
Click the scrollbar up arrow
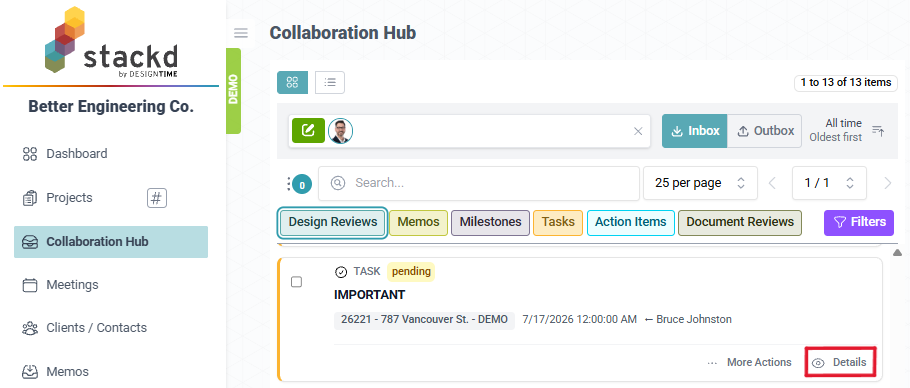click(x=897, y=253)
